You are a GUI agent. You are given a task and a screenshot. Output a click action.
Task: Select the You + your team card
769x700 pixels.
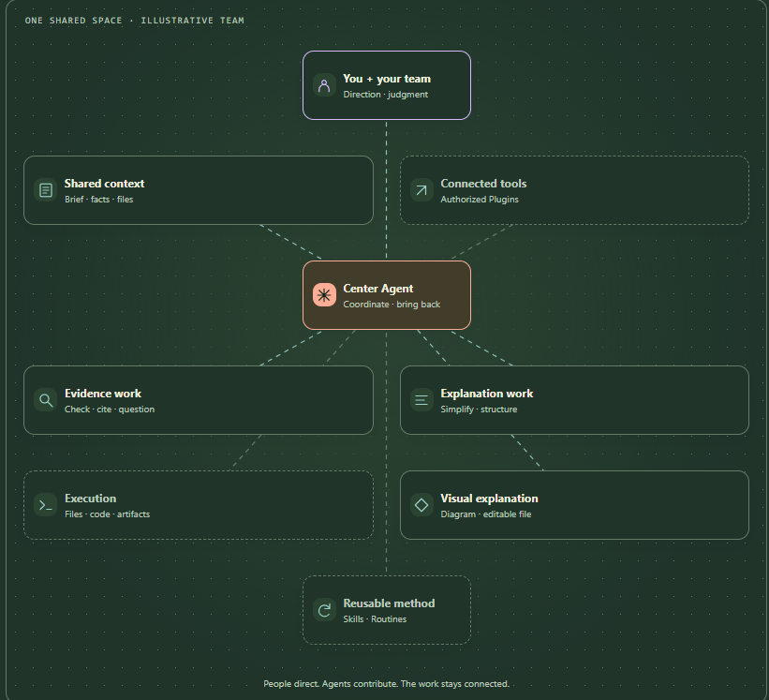click(x=387, y=85)
